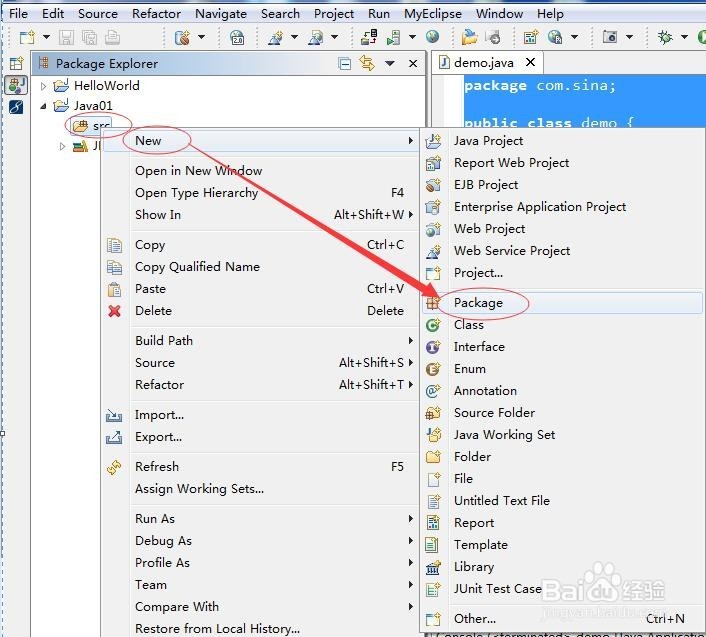This screenshot has height=637, width=706.
Task: Close the demo.java editor tab
Action: [x=531, y=62]
